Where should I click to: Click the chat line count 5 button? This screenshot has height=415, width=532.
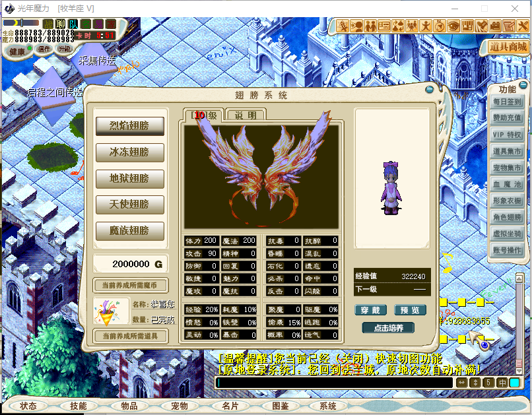coord(488,383)
